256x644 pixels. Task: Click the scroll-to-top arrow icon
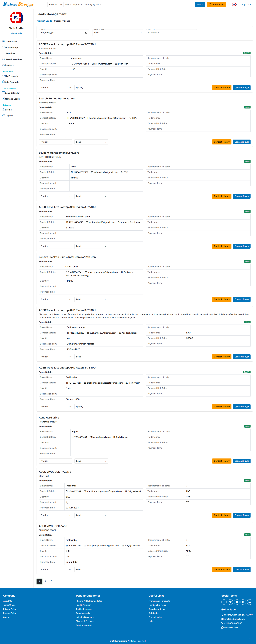(250, 638)
